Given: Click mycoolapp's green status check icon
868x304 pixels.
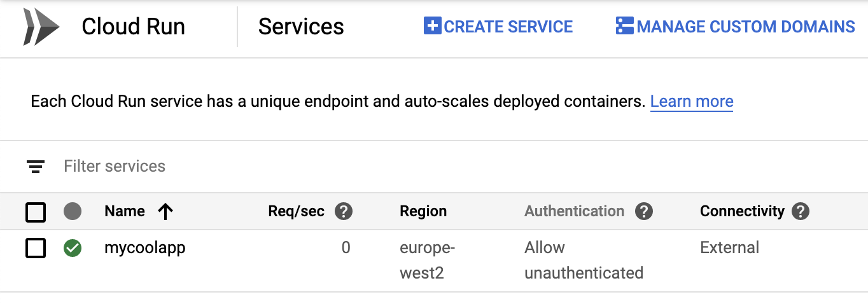Looking at the screenshot, I should pyautogui.click(x=73, y=248).
